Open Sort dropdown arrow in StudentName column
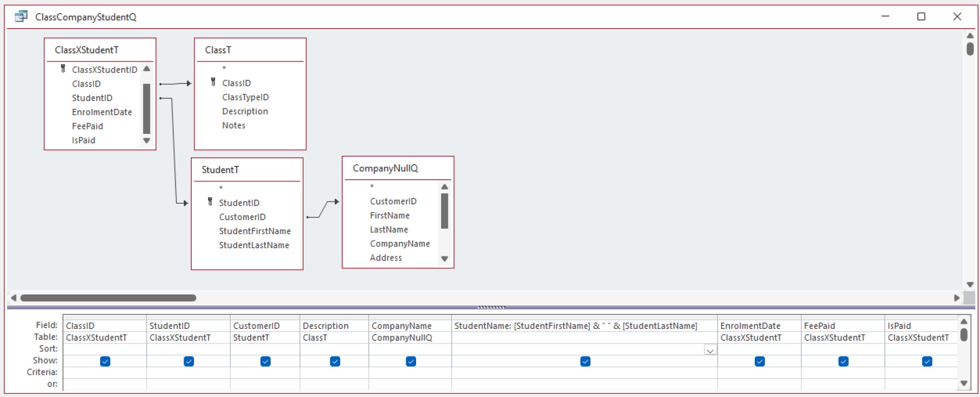Screen dimensions: 980x397 pos(710,350)
